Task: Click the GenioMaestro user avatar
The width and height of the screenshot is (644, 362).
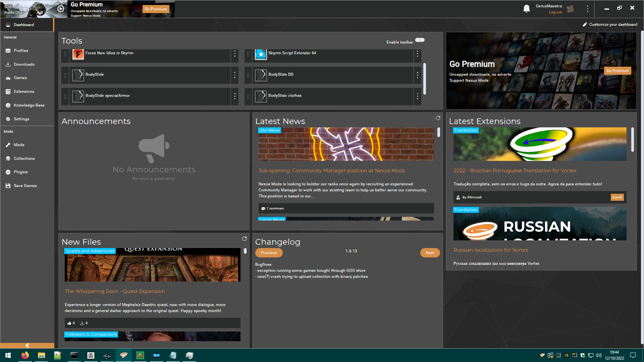Action: (x=570, y=9)
